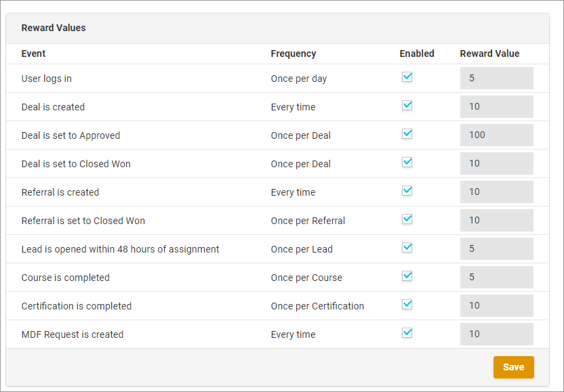Click 'Once per Course' frequency text
Viewport: 564px width, 392px height.
[306, 278]
